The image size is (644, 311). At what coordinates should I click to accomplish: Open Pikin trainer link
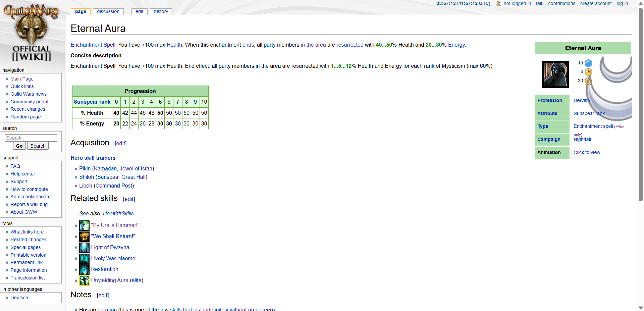pyautogui.click(x=85, y=168)
